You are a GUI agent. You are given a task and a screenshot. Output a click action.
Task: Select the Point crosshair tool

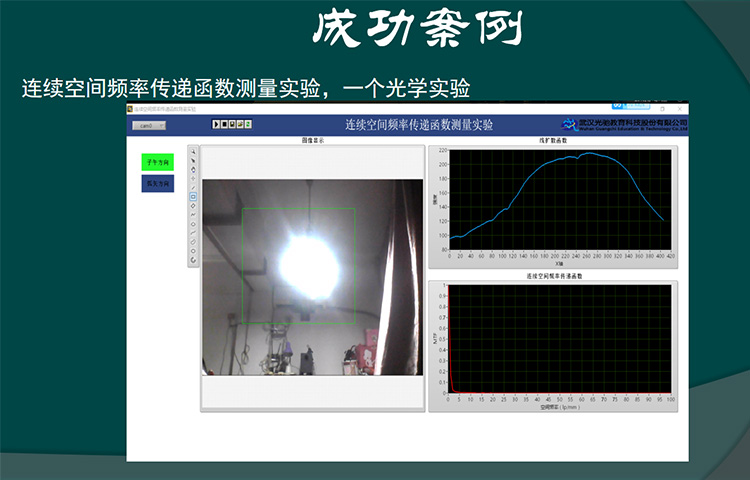[x=193, y=178]
